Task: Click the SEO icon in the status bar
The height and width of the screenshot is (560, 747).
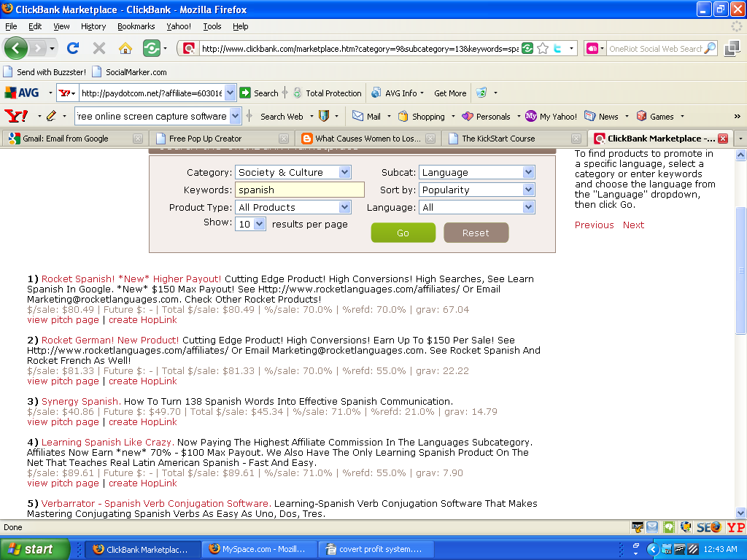Action: 708,527
